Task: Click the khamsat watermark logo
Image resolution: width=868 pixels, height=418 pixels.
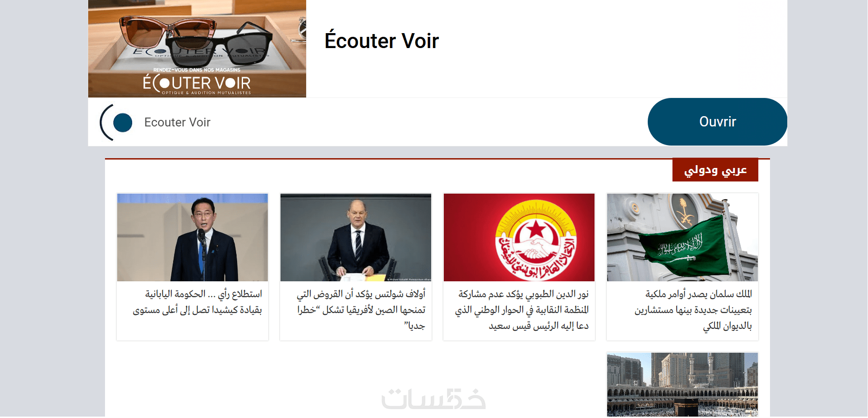Action: tap(434, 399)
